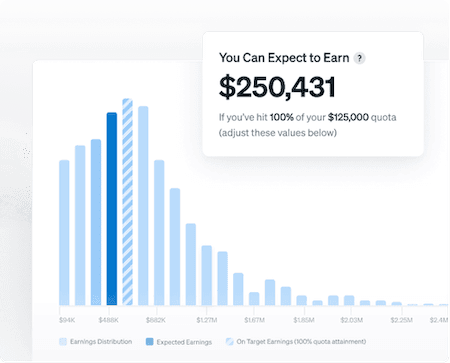Click the striped On Target Earnings legend swatch

pyautogui.click(x=229, y=342)
